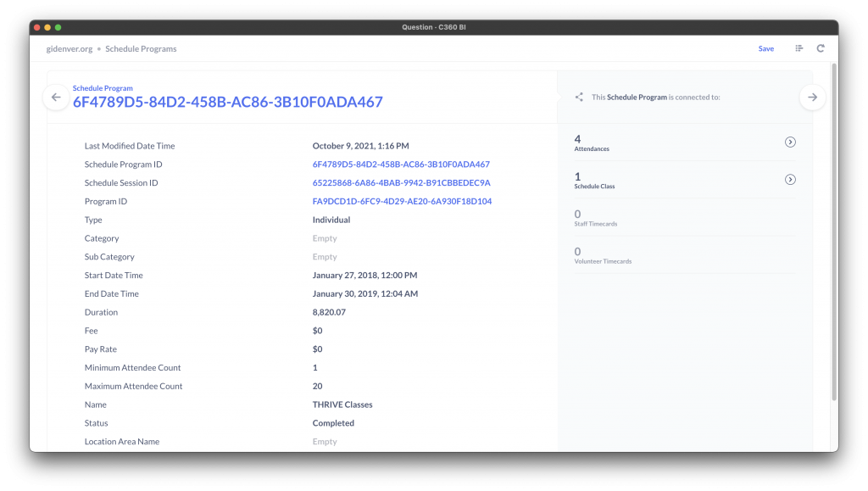Click the large record ID title
868x491 pixels.
[227, 103]
